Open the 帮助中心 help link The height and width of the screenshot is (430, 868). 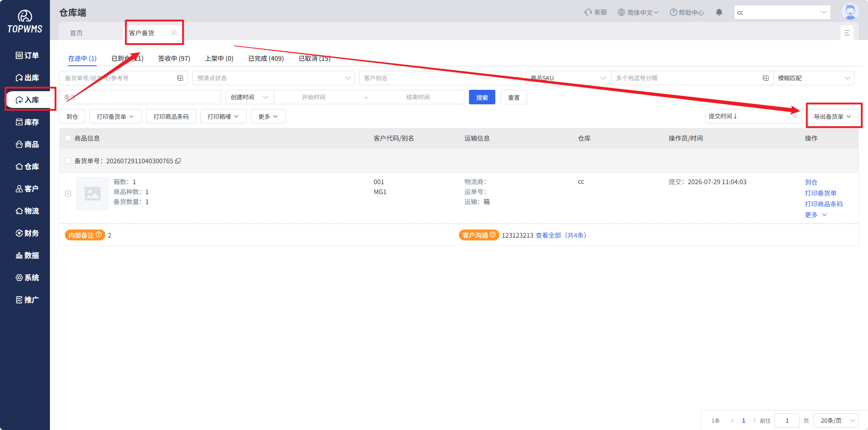click(x=687, y=12)
